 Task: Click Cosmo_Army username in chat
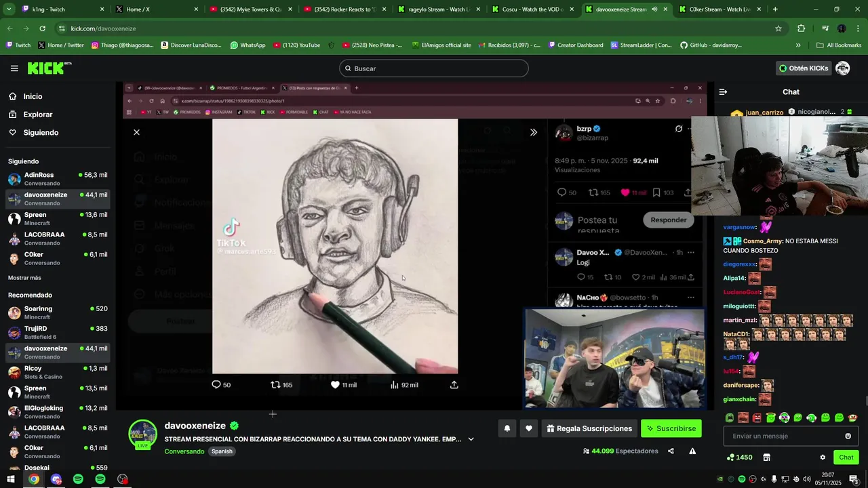pos(762,241)
